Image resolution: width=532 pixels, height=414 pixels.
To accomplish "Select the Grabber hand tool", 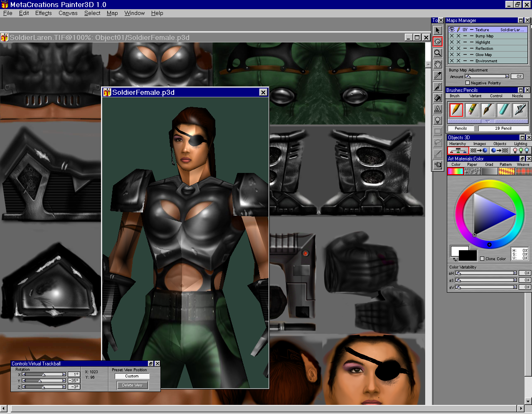I will (438, 64).
